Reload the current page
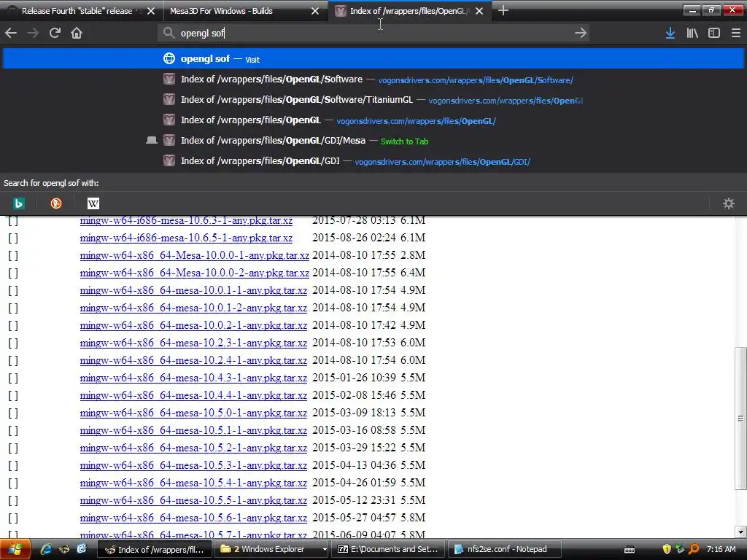The width and height of the screenshot is (747, 560). 55,33
